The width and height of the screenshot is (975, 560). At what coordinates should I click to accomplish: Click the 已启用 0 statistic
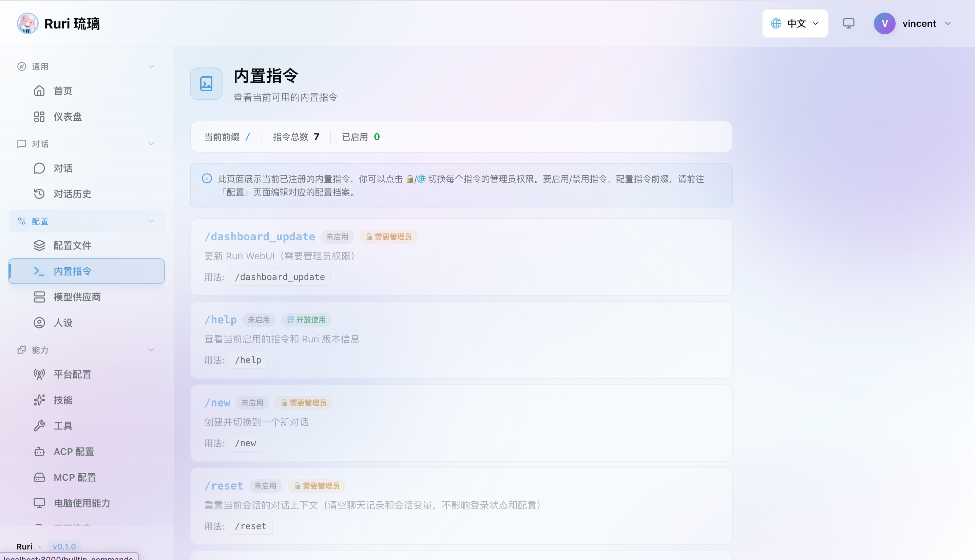(x=361, y=137)
